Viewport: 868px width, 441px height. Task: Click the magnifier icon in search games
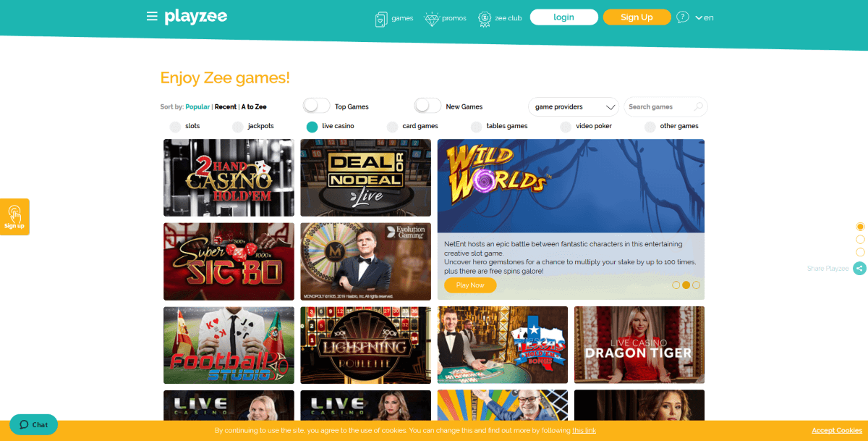click(x=698, y=106)
